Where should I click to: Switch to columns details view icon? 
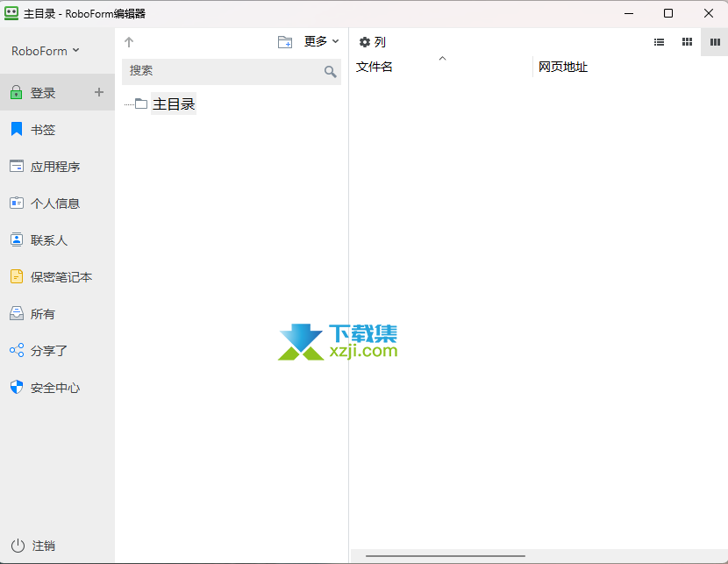[715, 42]
